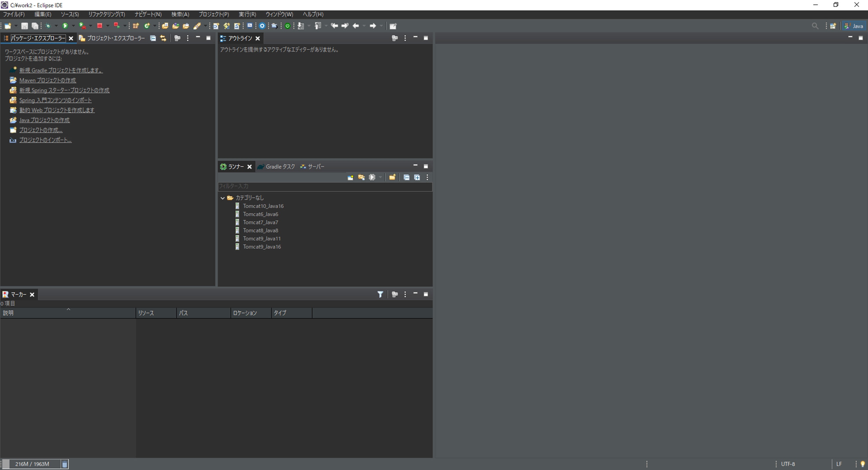Switch to サーバー tab
This screenshot has width=868, height=470.
click(x=312, y=167)
